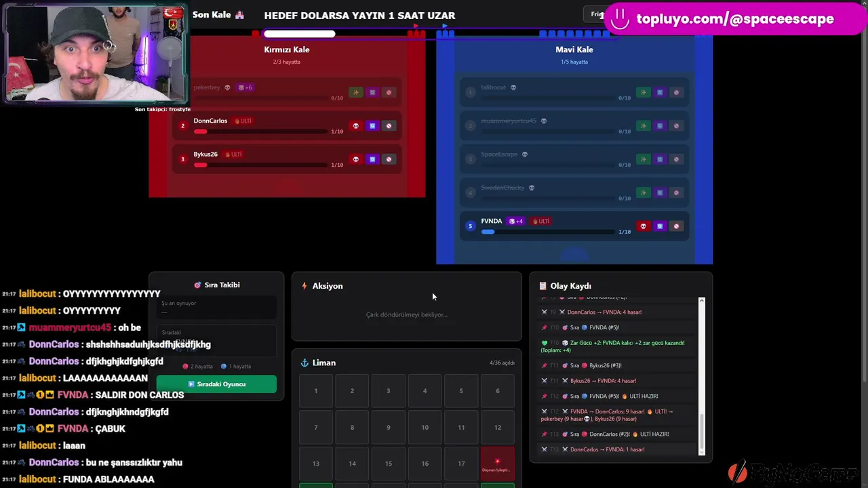Viewport: 868px width, 488px height.
Task: Click the grey ban icon for SpaceEscape
Action: [676, 159]
